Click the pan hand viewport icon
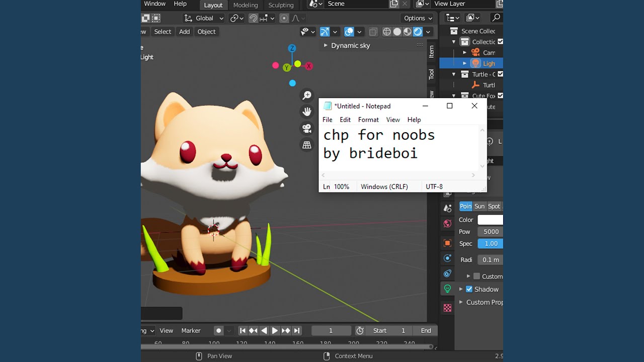This screenshot has width=644, height=362. [307, 112]
